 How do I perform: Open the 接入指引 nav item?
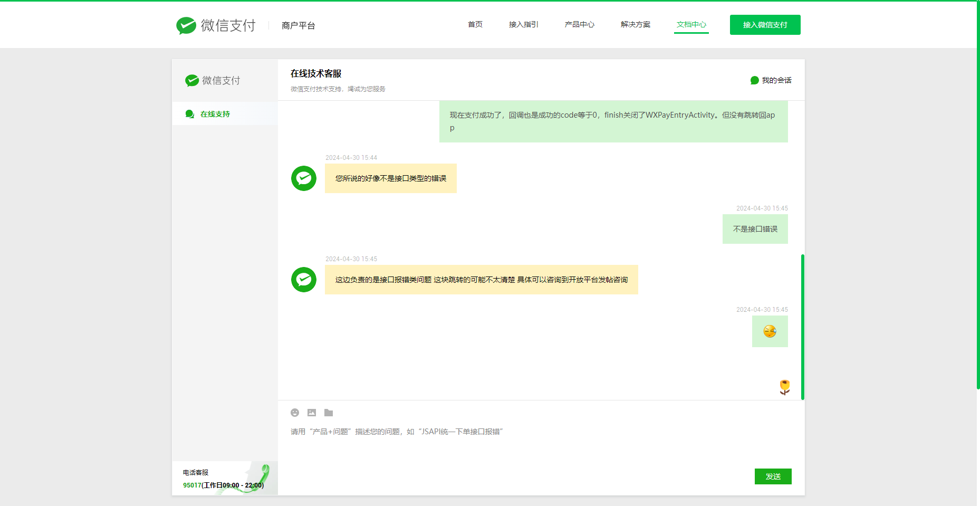click(x=524, y=24)
